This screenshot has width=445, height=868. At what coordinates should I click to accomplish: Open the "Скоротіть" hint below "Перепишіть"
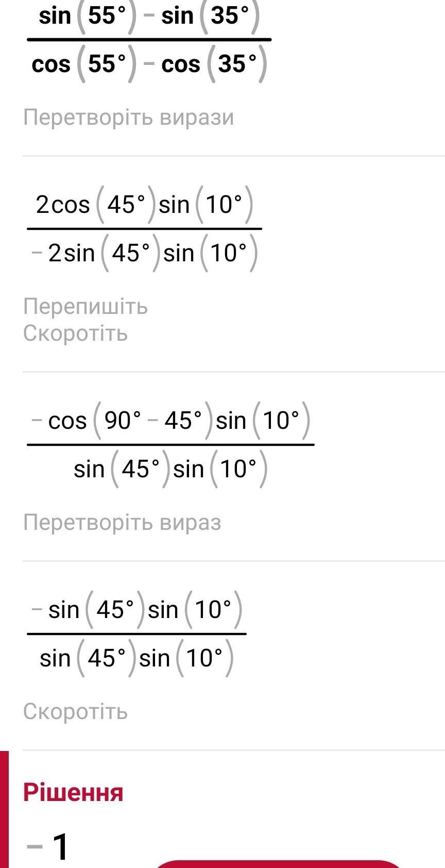point(75,333)
